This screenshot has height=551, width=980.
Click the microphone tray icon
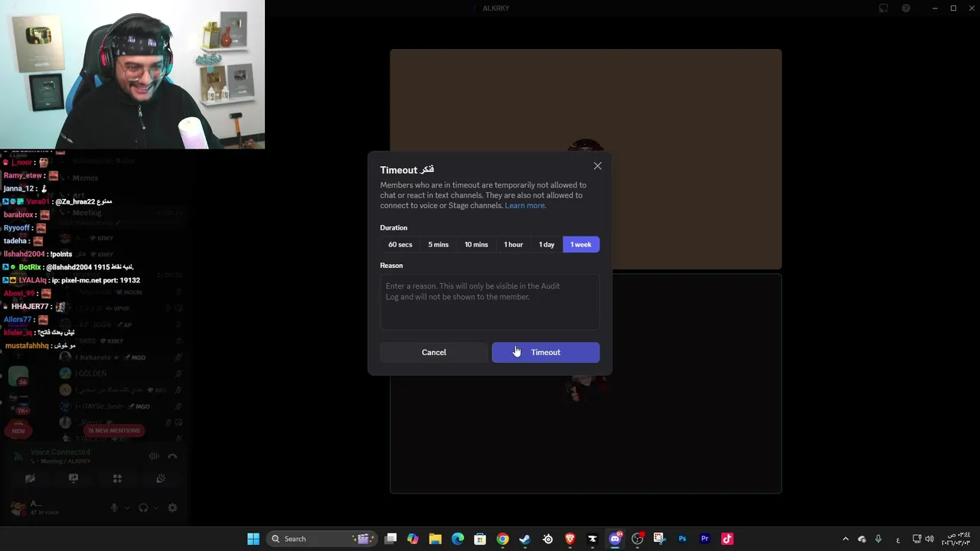(878, 539)
